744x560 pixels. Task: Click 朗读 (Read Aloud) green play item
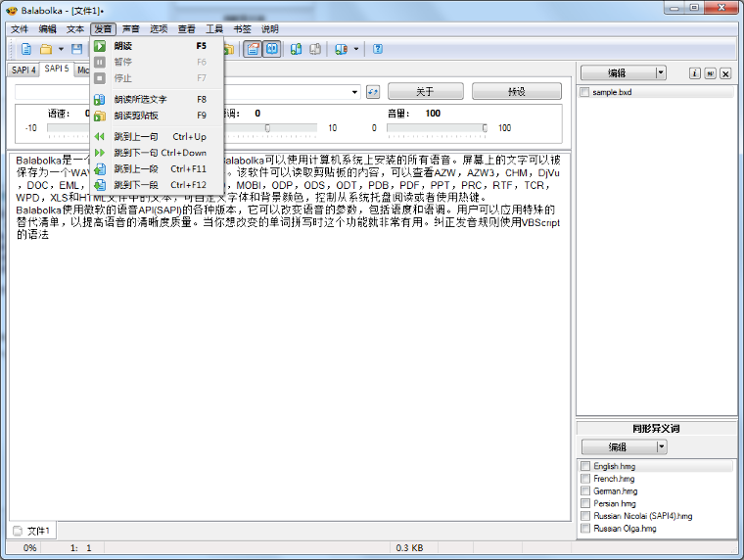122,46
